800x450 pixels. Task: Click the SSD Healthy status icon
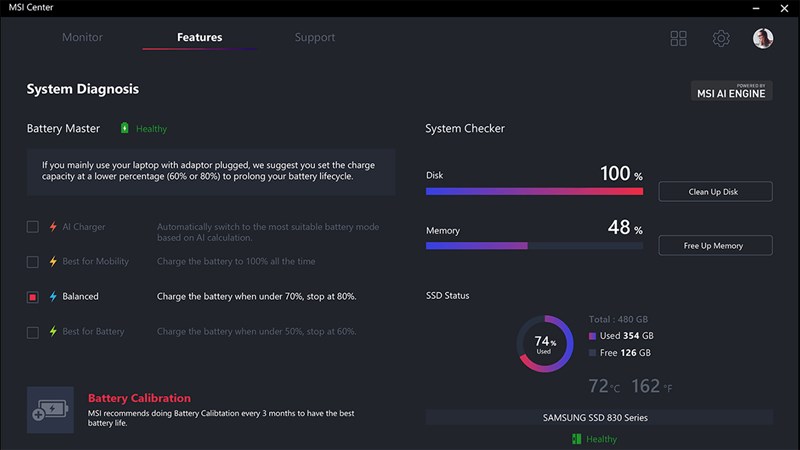pos(577,439)
